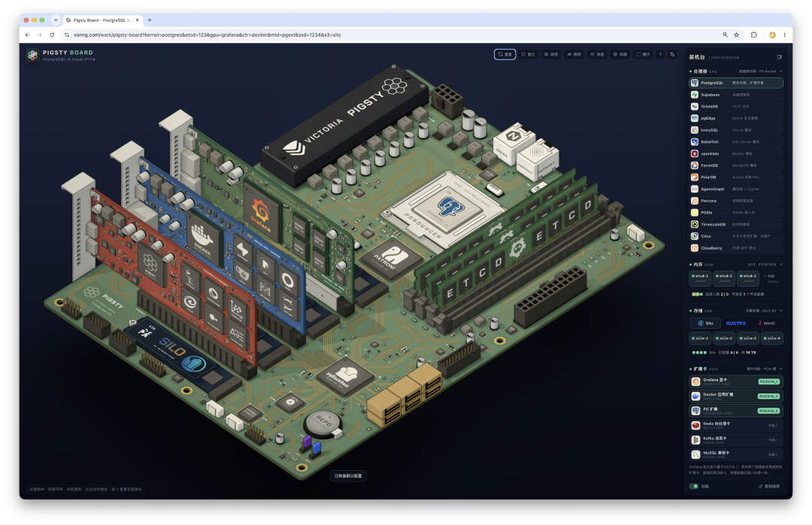
Task: Collapse the CPU processor section chevron
Action: (x=780, y=71)
